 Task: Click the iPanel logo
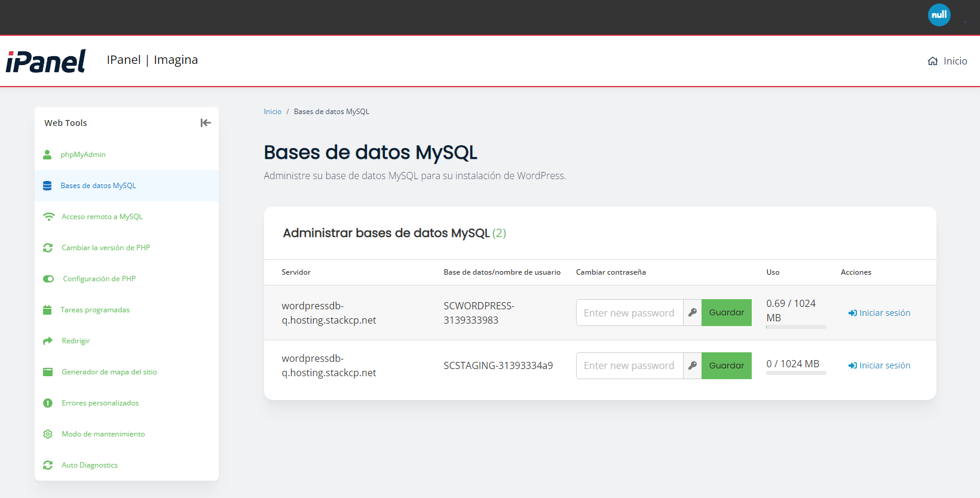point(45,61)
